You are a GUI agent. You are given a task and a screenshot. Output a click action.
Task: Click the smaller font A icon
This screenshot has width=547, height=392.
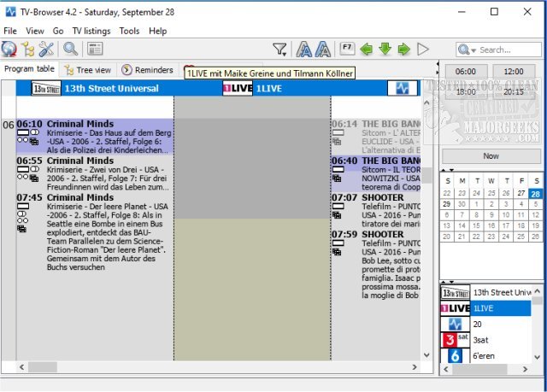tap(323, 50)
